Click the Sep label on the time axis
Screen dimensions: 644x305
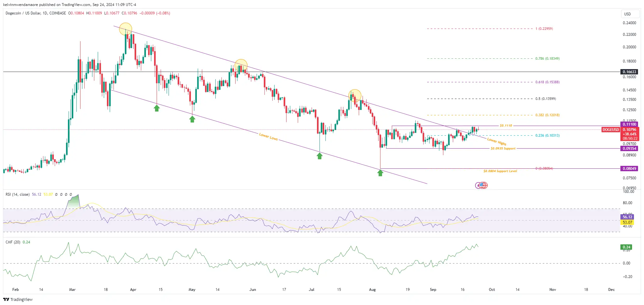coord(433,290)
